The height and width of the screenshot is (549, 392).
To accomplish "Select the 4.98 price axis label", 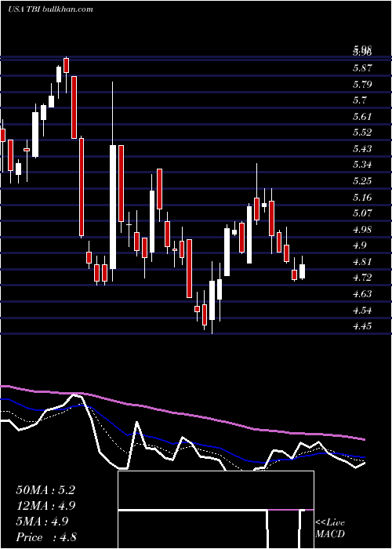I will point(362,230).
